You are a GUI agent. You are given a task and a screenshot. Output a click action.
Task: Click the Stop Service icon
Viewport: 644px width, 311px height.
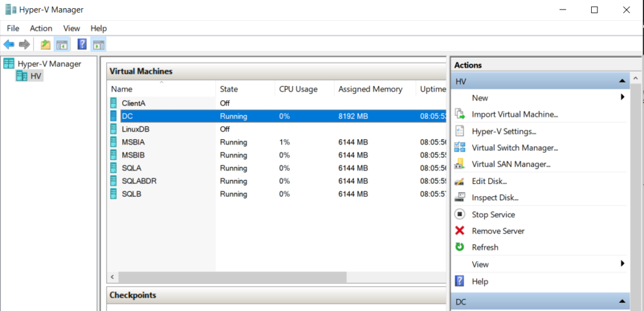coord(460,214)
